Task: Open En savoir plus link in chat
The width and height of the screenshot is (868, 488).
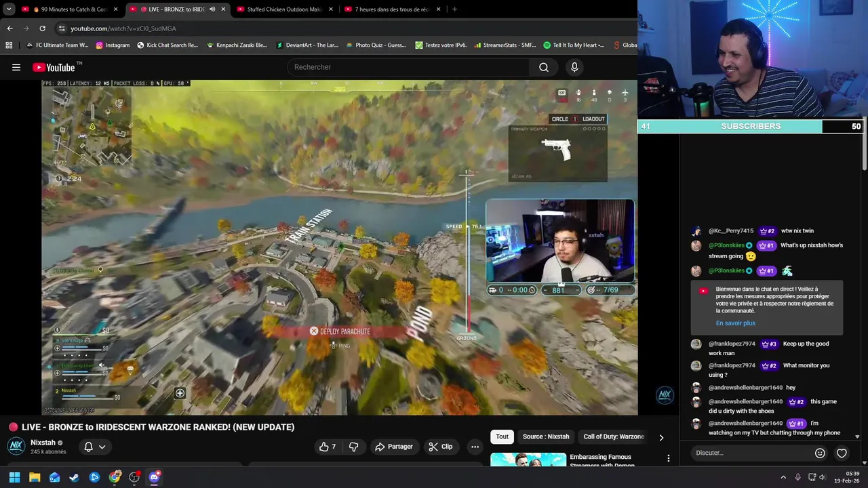Action: (735, 323)
